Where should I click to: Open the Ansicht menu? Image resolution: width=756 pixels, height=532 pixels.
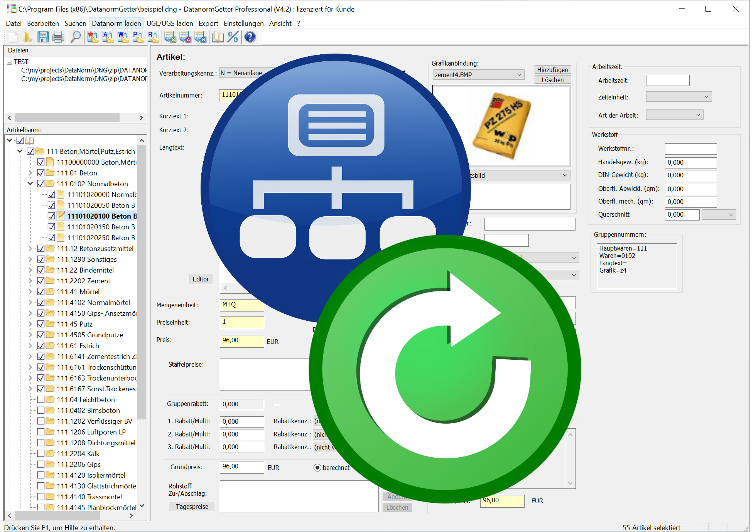click(280, 23)
